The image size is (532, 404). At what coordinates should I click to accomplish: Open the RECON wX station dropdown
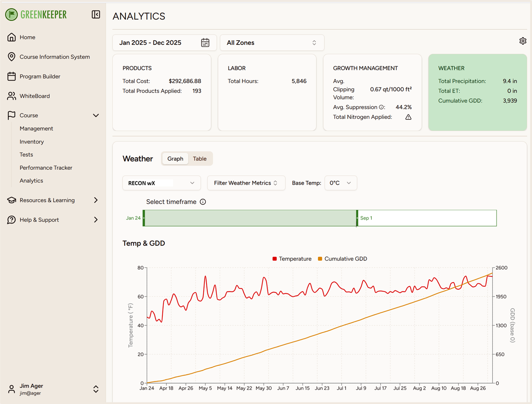pyautogui.click(x=161, y=183)
